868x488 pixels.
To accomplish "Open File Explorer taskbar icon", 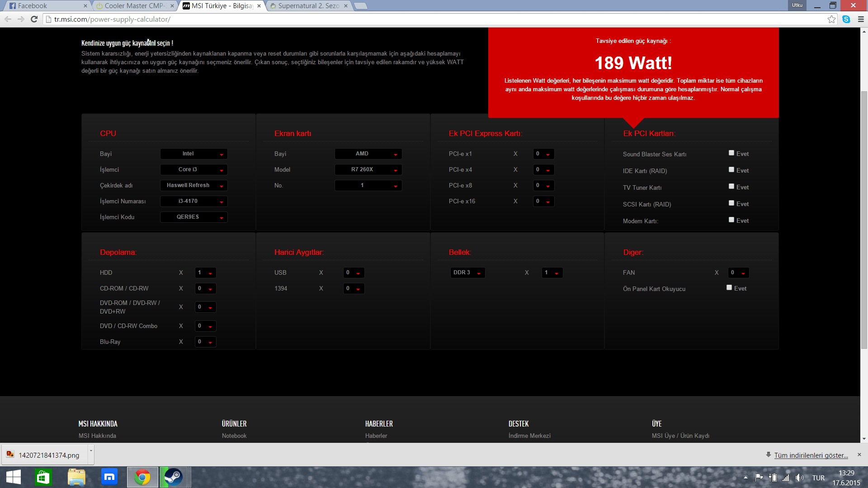I will pos(76,477).
